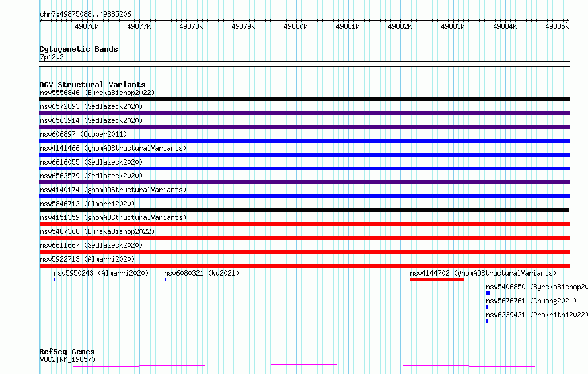Click the 49885k ruler tick label
Screen dimensions: 588x374
[x=557, y=26]
